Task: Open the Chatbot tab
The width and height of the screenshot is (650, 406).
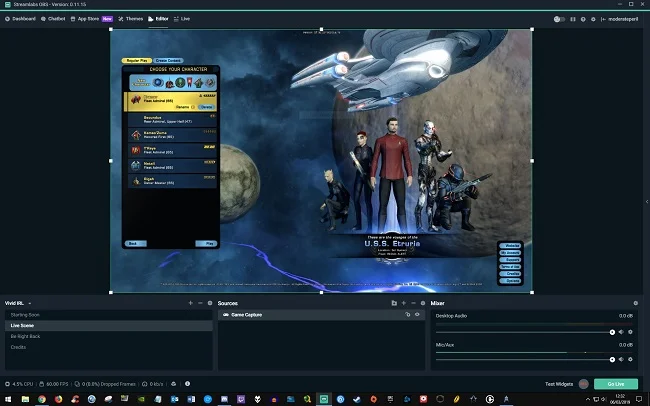Action: [53, 19]
